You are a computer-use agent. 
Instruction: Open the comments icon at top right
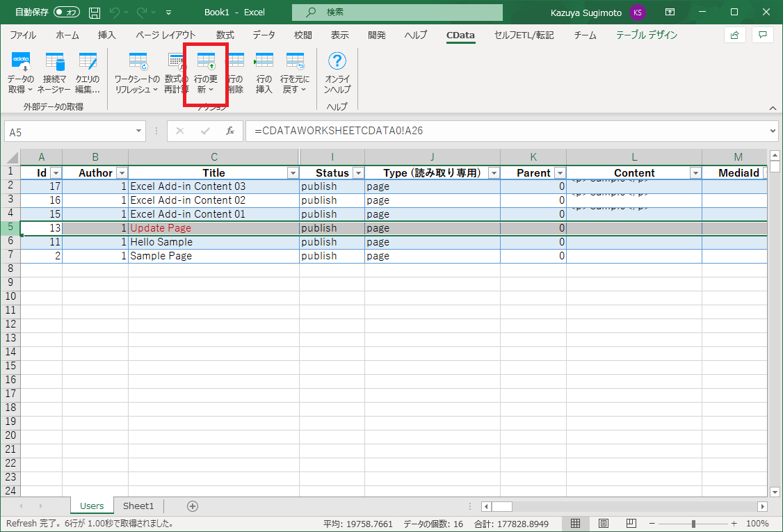tap(763, 35)
